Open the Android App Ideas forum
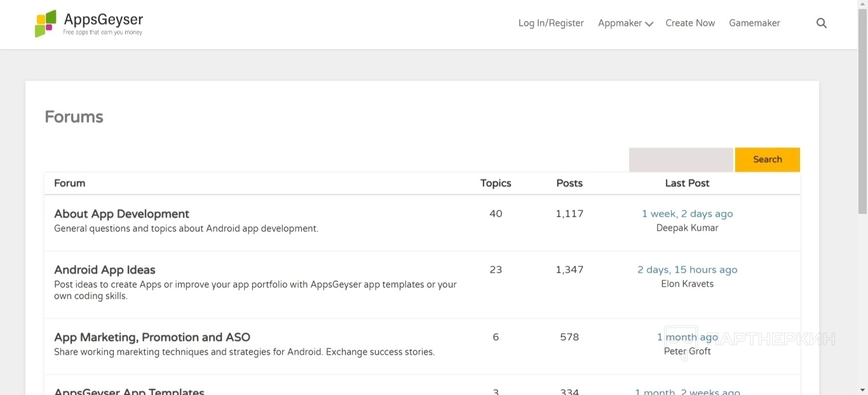 [105, 270]
